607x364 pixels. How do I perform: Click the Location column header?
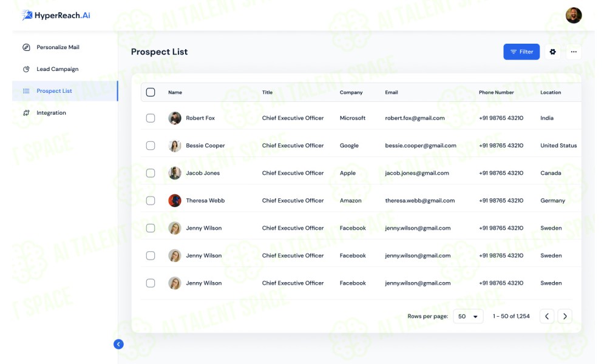click(x=551, y=92)
